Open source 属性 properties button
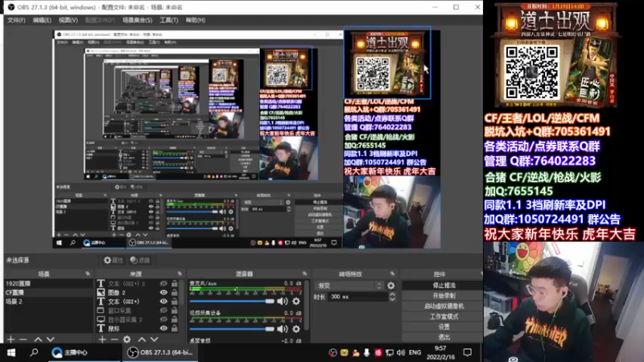This screenshot has height=362, width=644. 114,260
